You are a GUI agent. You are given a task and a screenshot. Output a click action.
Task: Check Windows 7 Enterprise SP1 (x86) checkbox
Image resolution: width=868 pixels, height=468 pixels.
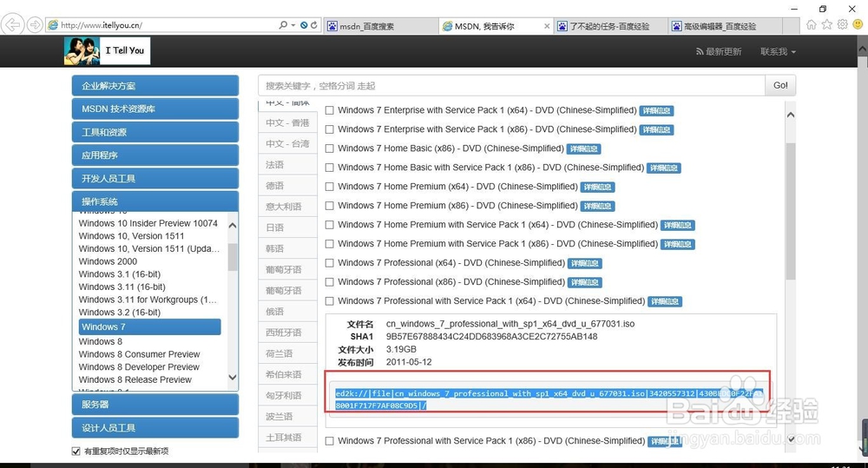[x=329, y=129]
